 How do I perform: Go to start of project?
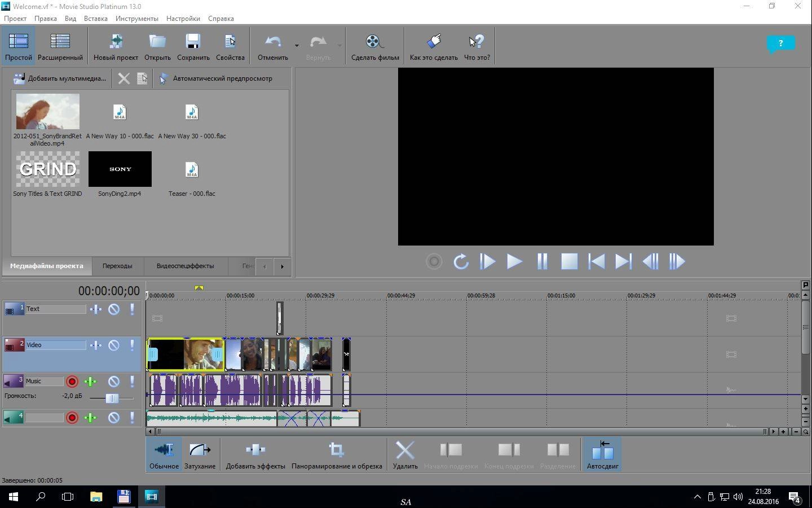(596, 261)
